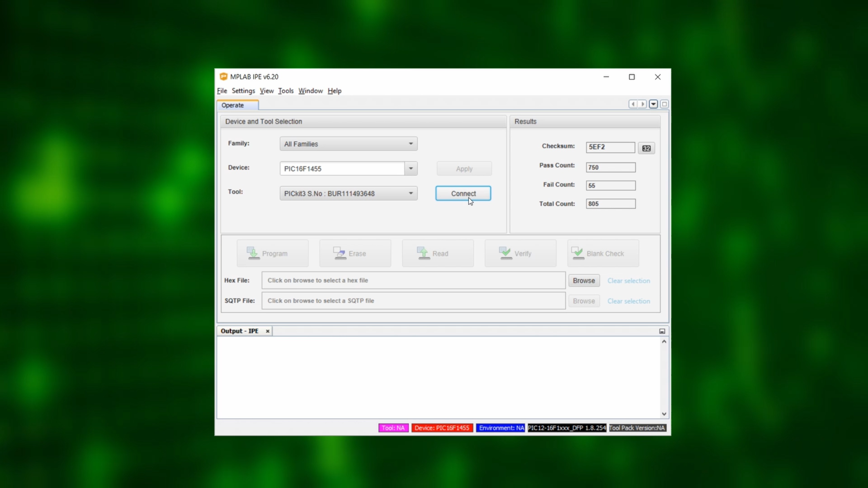Viewport: 868px width, 488px height.
Task: Click the Read icon button
Action: pos(438,253)
